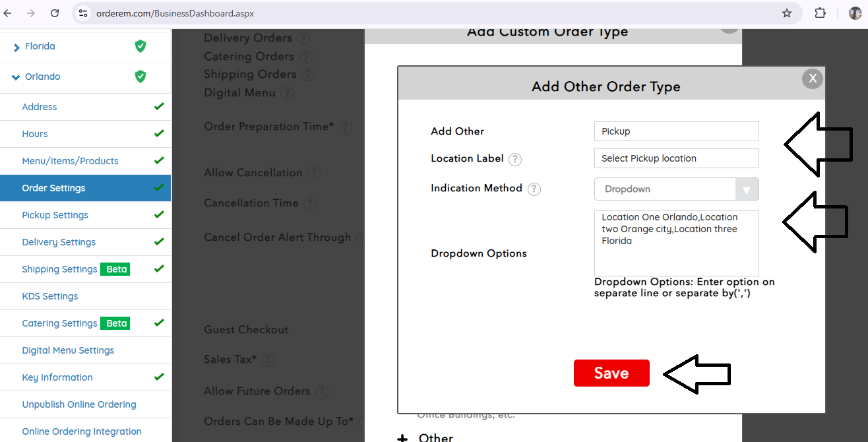Go to KDS Settings
The image size is (868, 442).
[x=50, y=296]
